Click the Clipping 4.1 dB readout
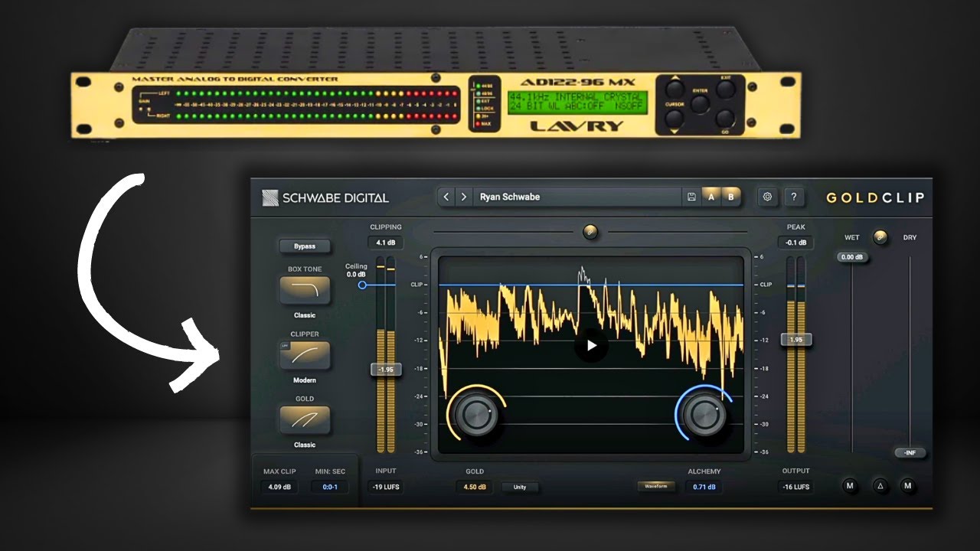This screenshot has height=551, width=980. click(x=386, y=243)
